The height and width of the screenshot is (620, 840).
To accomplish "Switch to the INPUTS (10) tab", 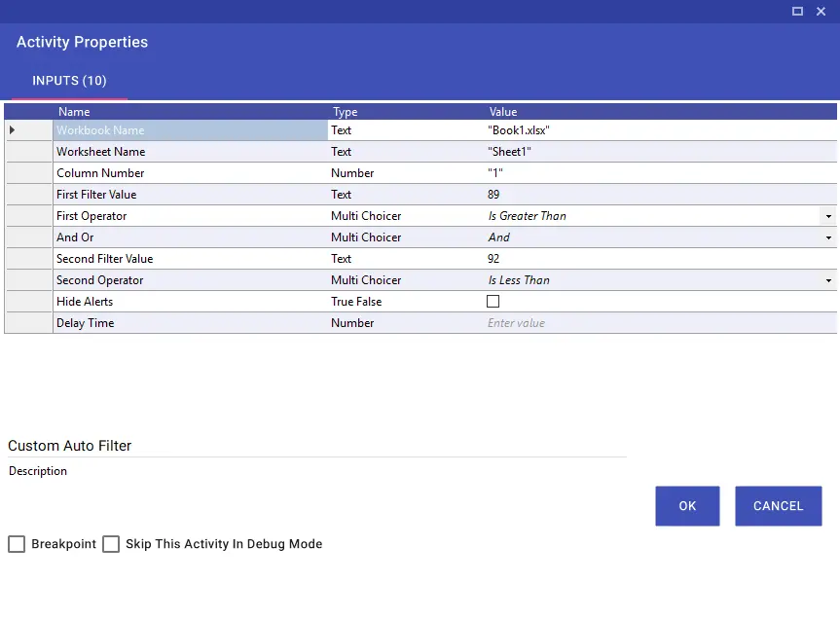I will 69,81.
